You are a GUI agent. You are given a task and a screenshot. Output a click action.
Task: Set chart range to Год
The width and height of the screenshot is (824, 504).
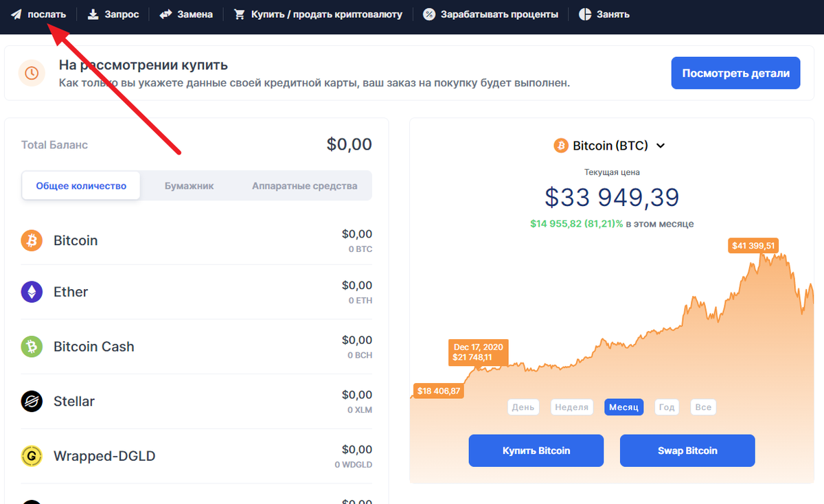tap(666, 407)
